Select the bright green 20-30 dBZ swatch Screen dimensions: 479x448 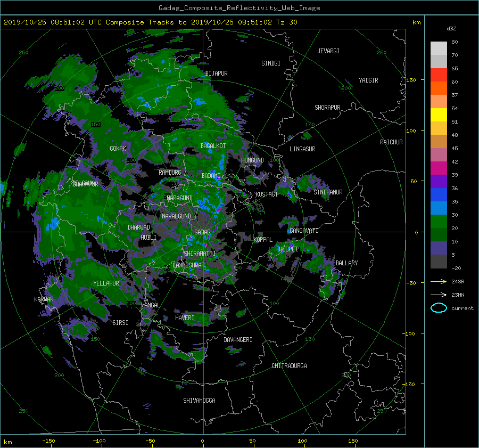439,222
